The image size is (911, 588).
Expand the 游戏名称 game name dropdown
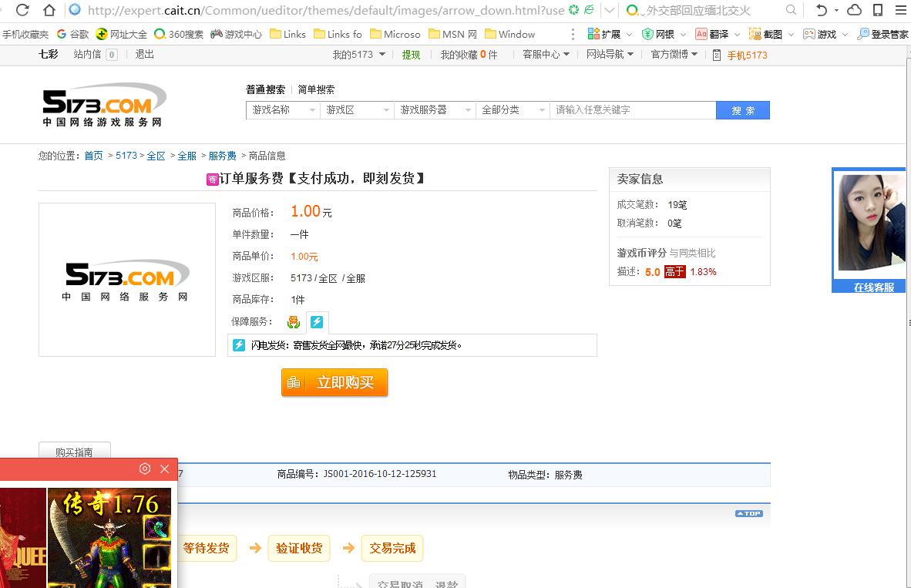(x=282, y=110)
